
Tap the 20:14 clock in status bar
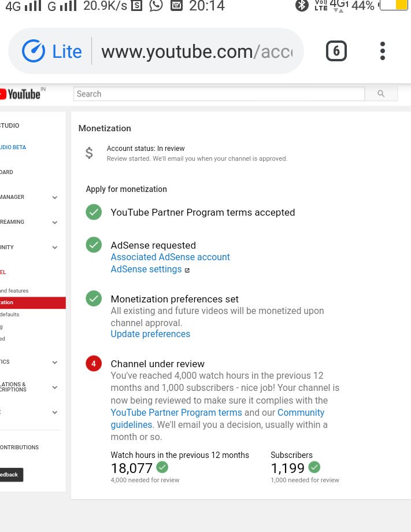(207, 5)
